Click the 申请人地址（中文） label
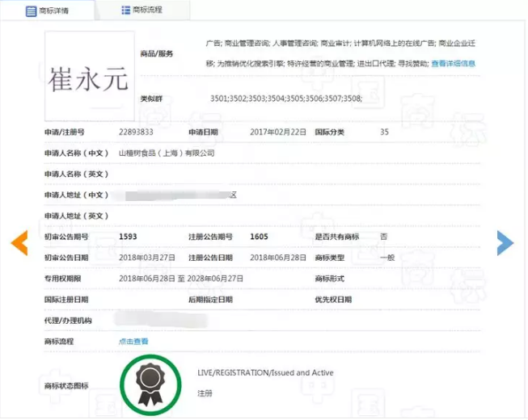Viewport: 528px width, 420px height. click(77, 195)
